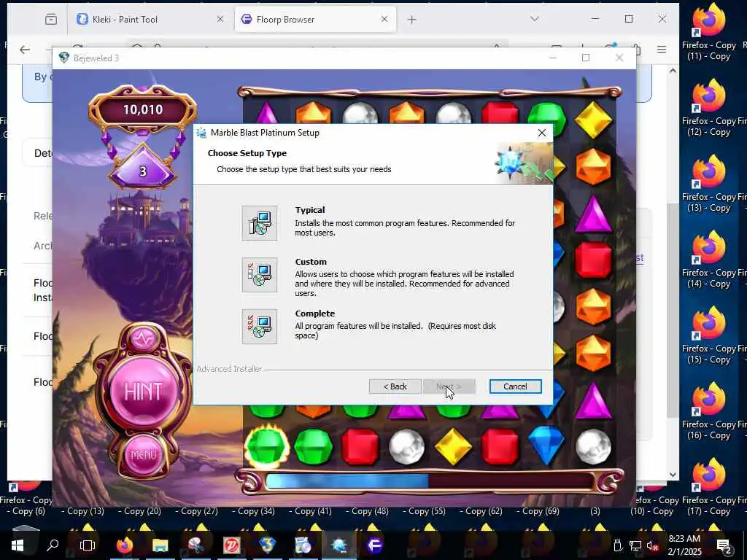Open the browser hamburger menu

pos(661,49)
